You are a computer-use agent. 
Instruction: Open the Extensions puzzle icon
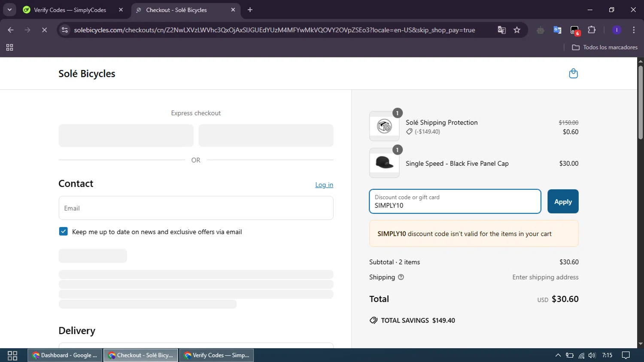(x=592, y=30)
